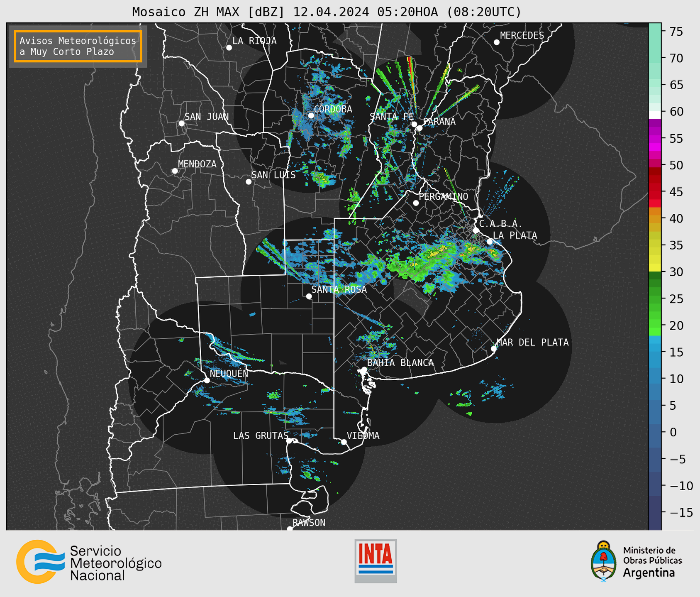Viewport: 700px width, 597px height.
Task: Select the LA RIOJA city marker
Action: [x=229, y=48]
